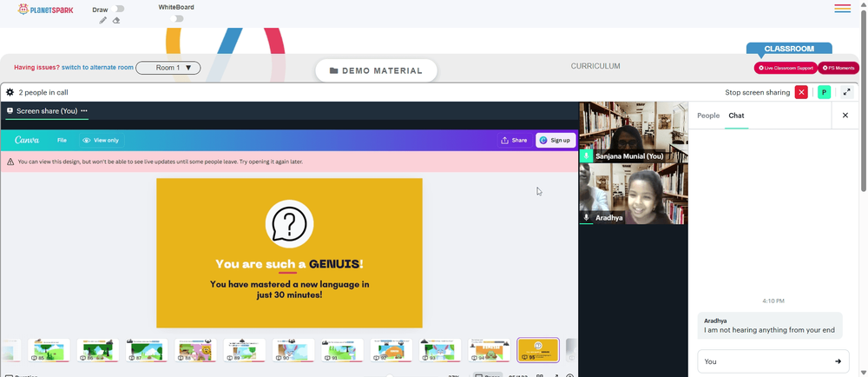Close the chat side panel
868x377 pixels.
(x=845, y=116)
